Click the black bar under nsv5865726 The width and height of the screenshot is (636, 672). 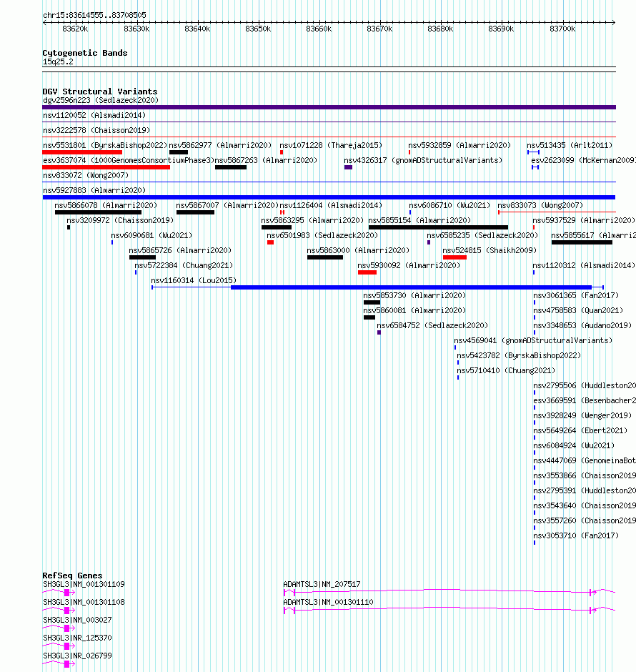[x=143, y=257]
